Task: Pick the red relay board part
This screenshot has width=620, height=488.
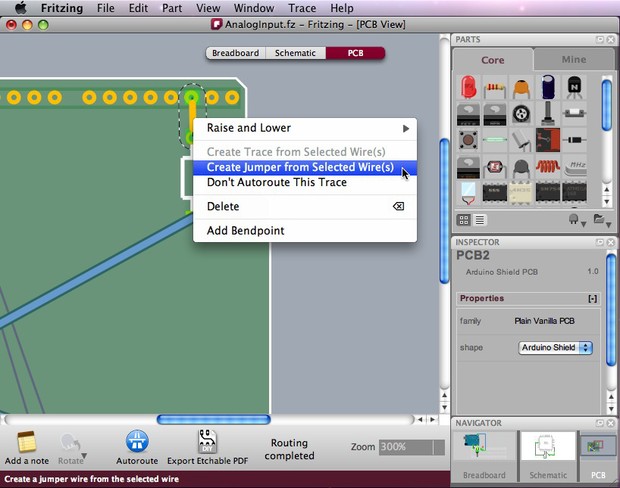Action: [548, 140]
